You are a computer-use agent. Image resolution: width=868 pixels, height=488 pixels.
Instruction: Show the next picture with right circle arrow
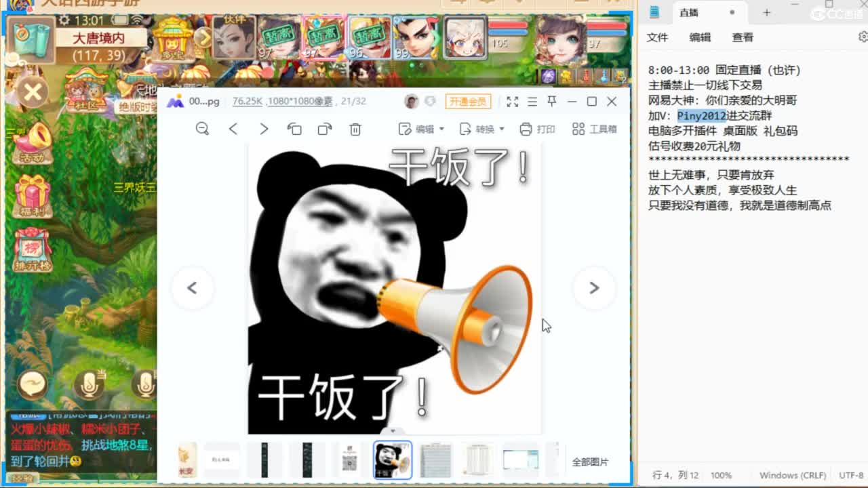pyautogui.click(x=594, y=288)
